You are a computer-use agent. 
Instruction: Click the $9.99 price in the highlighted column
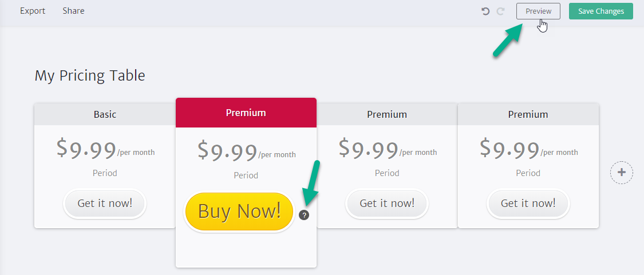(x=227, y=151)
